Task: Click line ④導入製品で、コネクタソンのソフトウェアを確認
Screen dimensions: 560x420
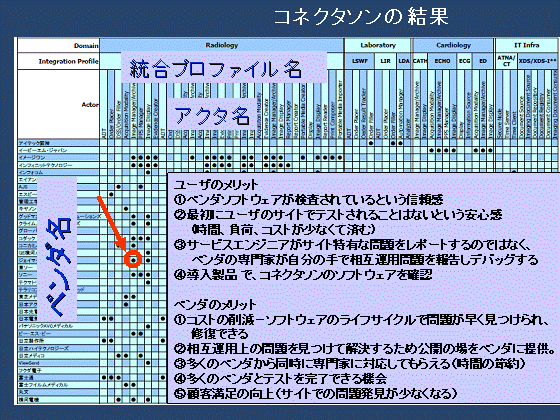Action: [x=303, y=274]
